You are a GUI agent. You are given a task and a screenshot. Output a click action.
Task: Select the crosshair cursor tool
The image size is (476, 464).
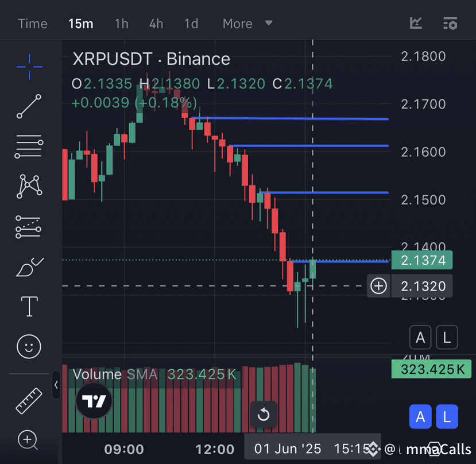[29, 67]
